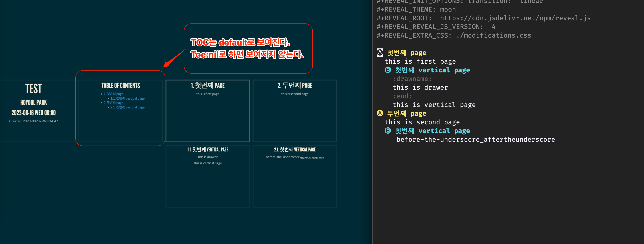
Task: Open TOC link 2.1. 첫번째 vertical page
Action: (127, 107)
